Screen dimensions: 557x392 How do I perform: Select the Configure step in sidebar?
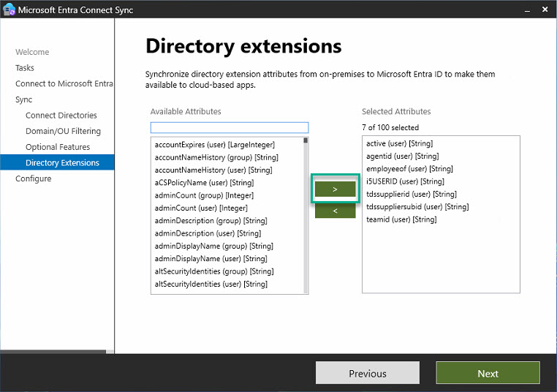34,178
